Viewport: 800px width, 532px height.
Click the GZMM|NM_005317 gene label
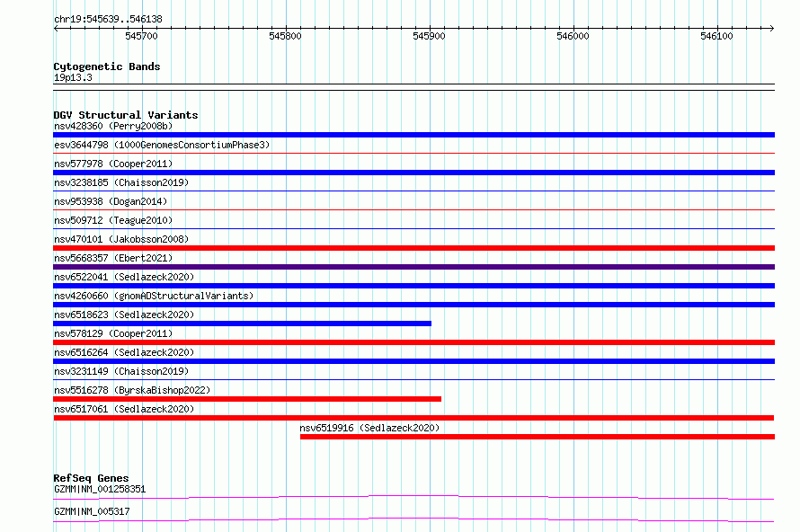click(x=92, y=511)
